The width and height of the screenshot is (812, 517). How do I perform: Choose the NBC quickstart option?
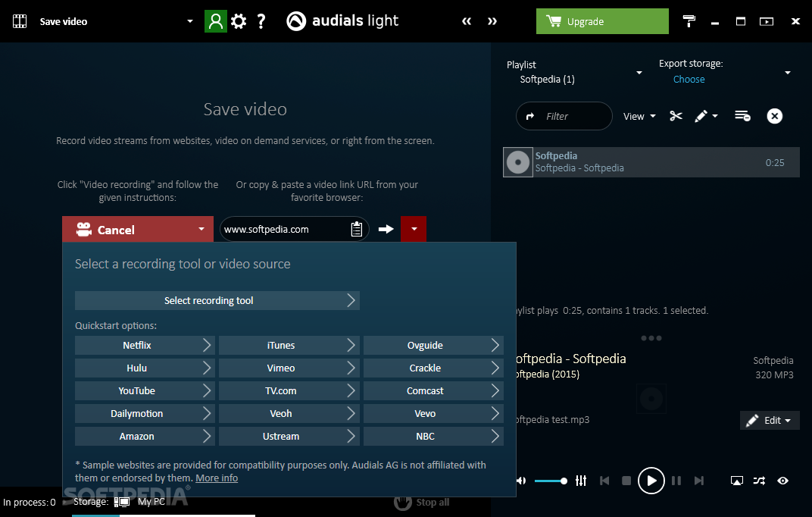(433, 436)
